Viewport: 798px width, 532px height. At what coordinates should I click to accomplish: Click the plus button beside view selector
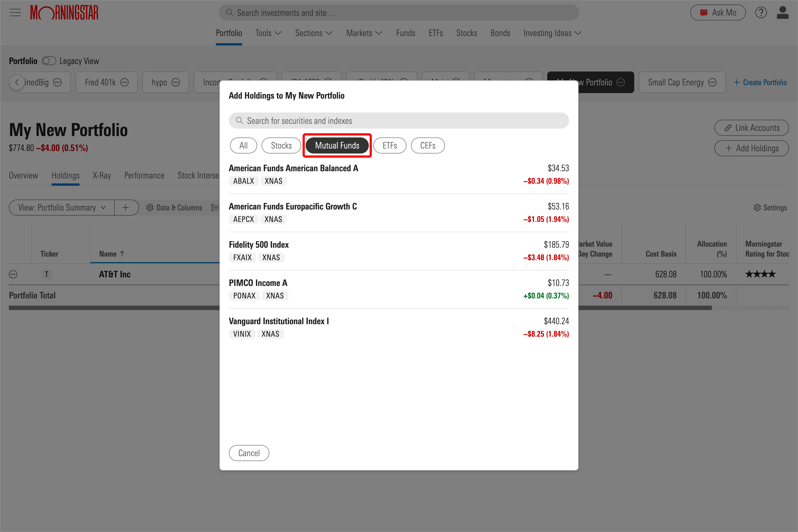[x=126, y=208]
